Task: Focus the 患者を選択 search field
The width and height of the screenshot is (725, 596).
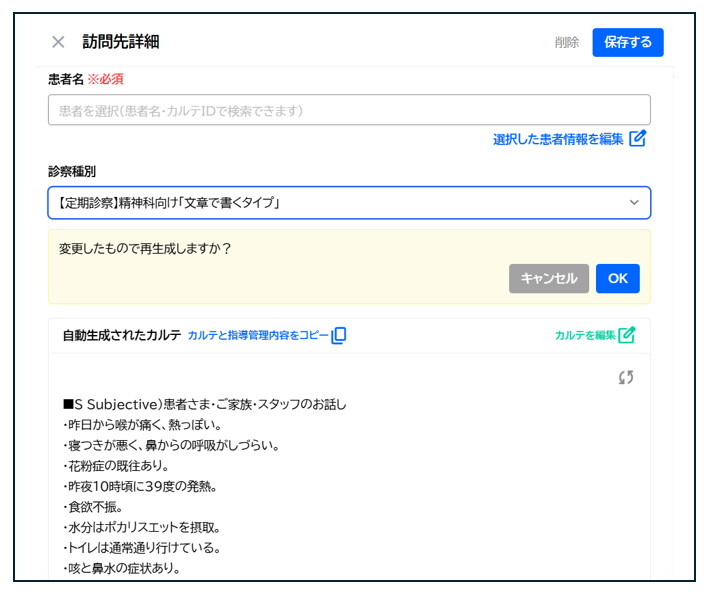Action: 348,110
